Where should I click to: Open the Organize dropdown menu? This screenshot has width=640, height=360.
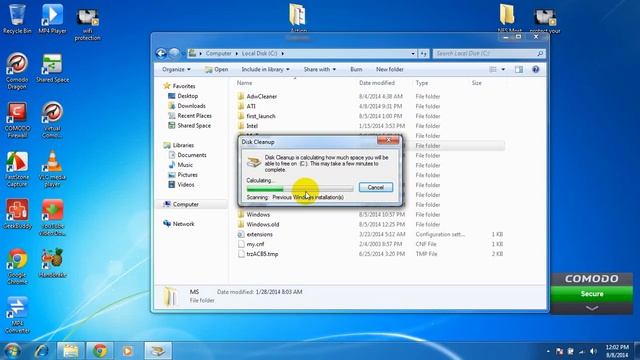pos(176,69)
